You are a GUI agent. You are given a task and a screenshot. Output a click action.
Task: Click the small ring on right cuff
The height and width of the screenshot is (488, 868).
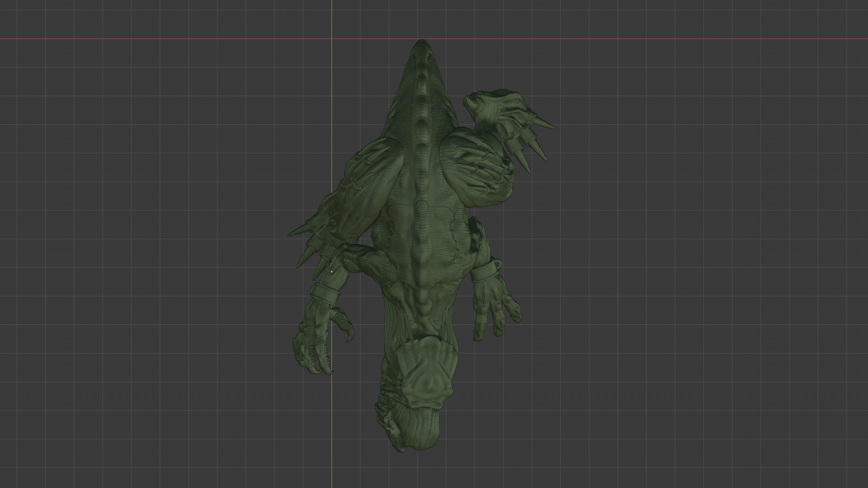click(498, 263)
